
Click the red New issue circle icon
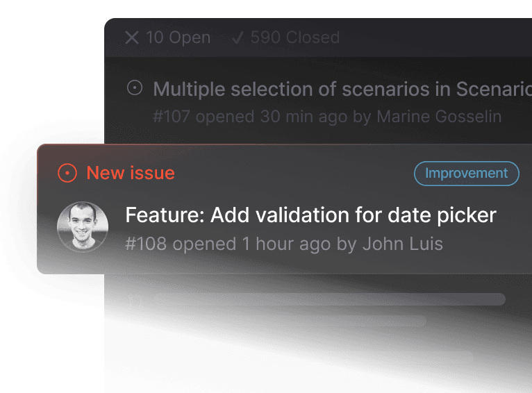click(67, 173)
